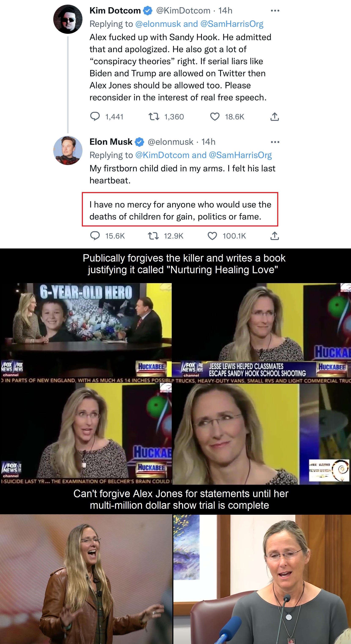Open more options on Elon Musk's tweet
Viewport: 351px width, 644px height.
pyautogui.click(x=275, y=142)
